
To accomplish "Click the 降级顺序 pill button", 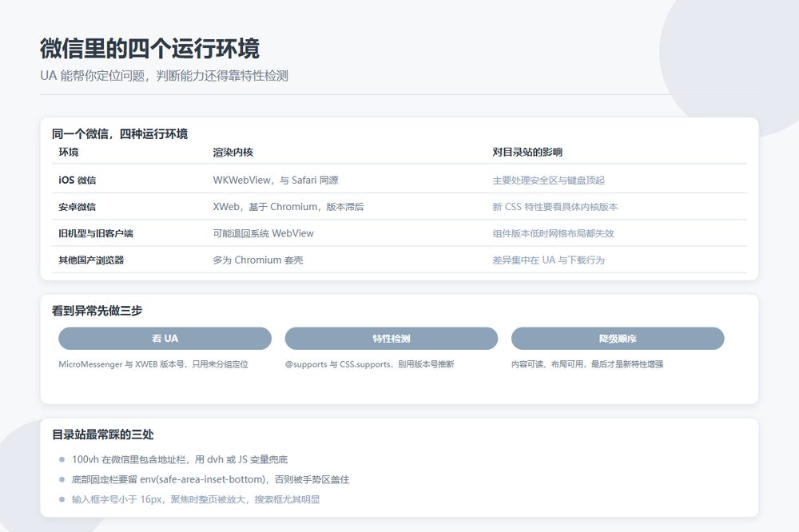I will [x=618, y=339].
